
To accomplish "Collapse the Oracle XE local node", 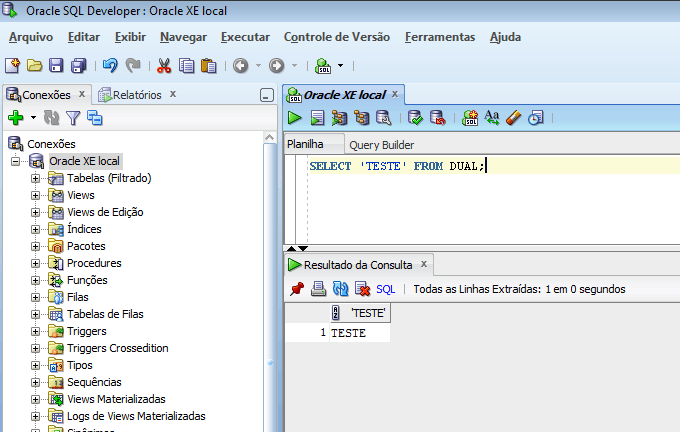I will [15, 161].
